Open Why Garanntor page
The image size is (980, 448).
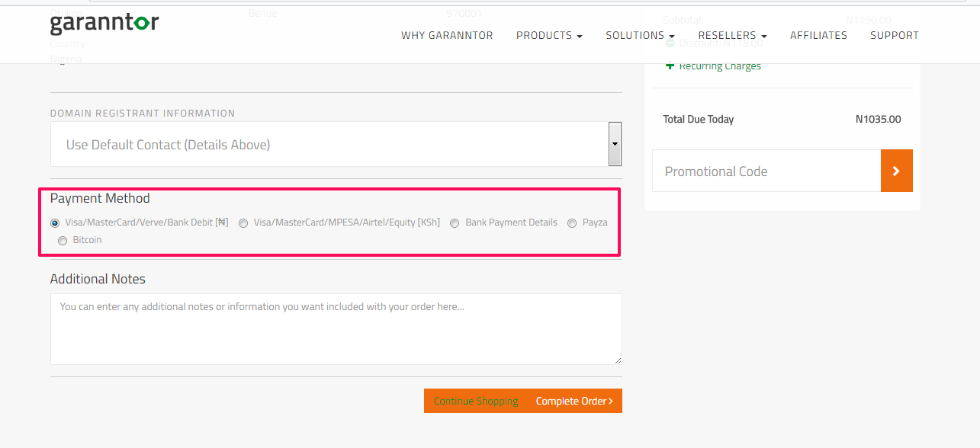[x=447, y=35]
